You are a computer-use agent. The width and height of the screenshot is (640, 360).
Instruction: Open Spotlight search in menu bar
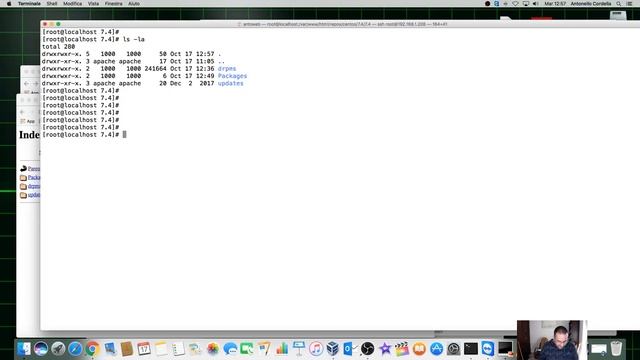coord(619,4)
